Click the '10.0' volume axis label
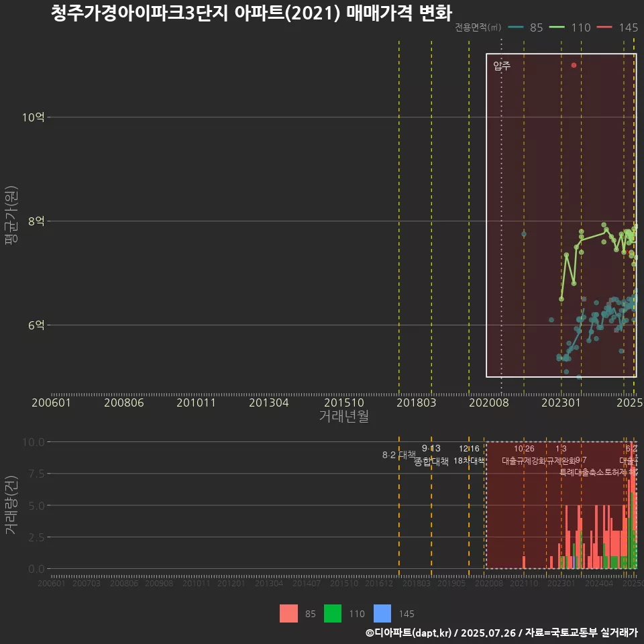Image resolution: width=644 pixels, height=644 pixels. tap(34, 442)
